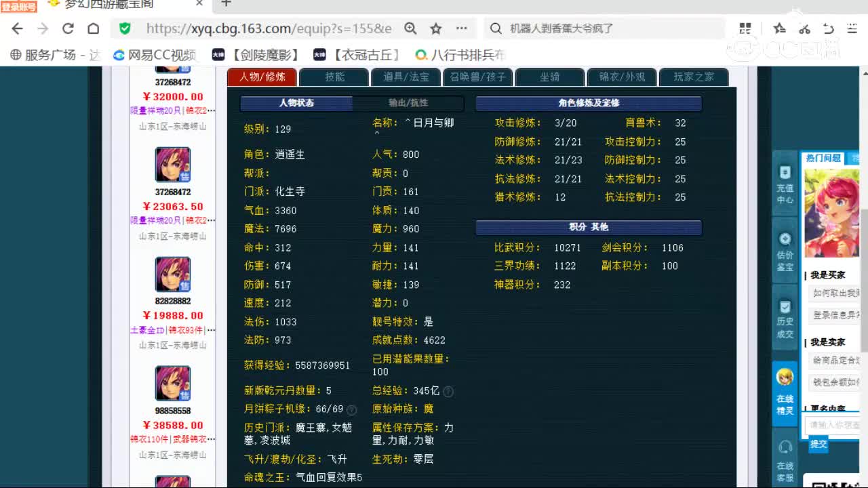
Task: Open the 衣冠古丘 bookmark
Action: pyautogui.click(x=357, y=55)
